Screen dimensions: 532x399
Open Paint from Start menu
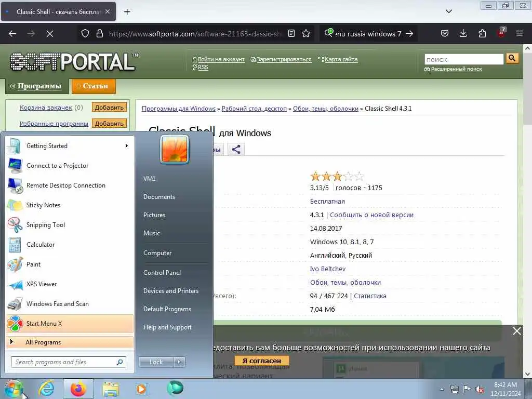pyautogui.click(x=70, y=264)
